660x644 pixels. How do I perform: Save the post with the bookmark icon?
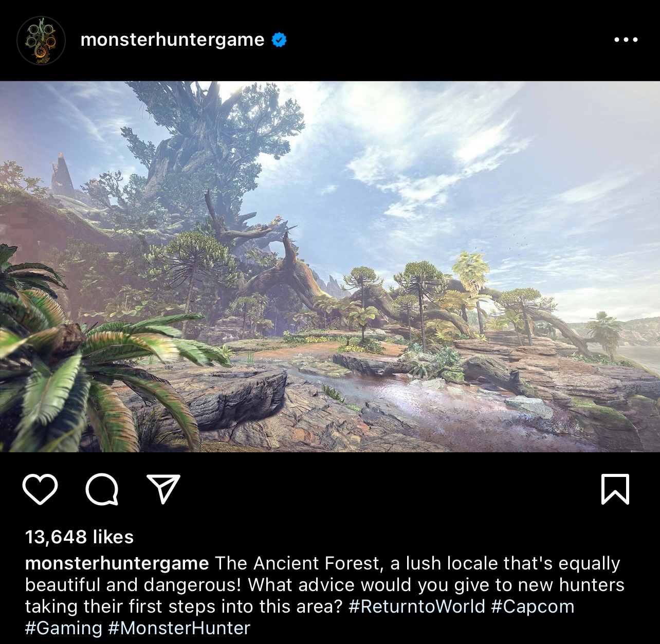click(x=615, y=489)
